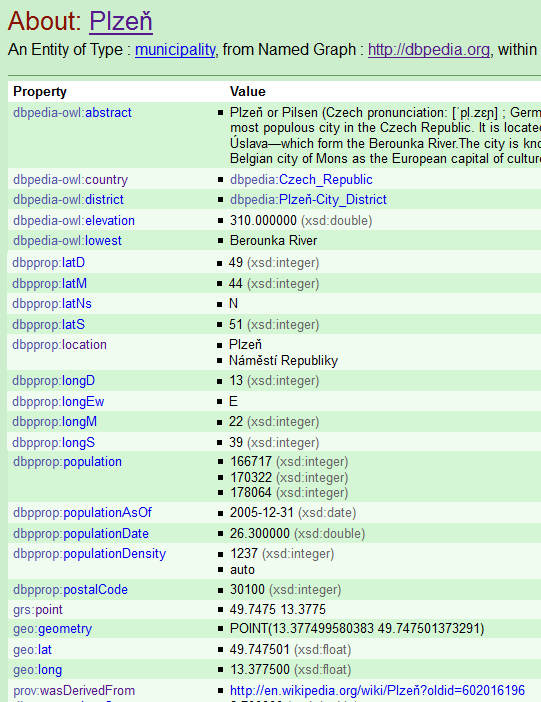Select the Plzeň location value
Image resolution: width=541 pixels, height=702 pixels.
tap(245, 345)
